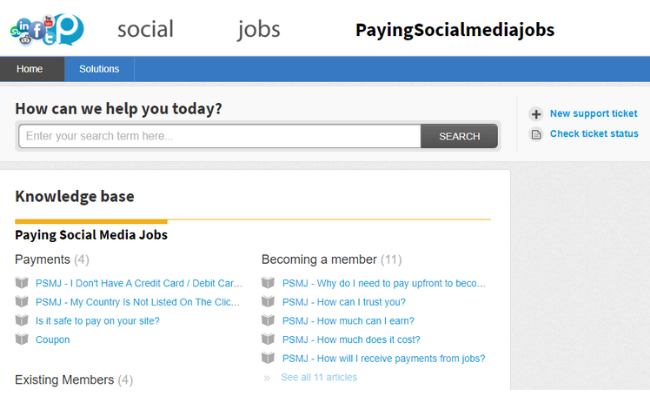
Task: Focus the search term input field
Action: (220, 136)
